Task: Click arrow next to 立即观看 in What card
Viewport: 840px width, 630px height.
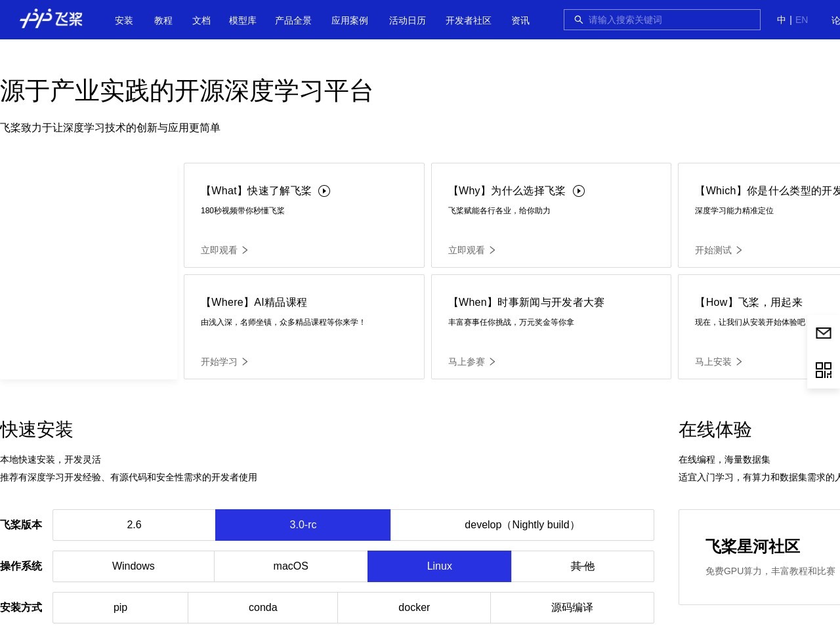Action: 245,250
